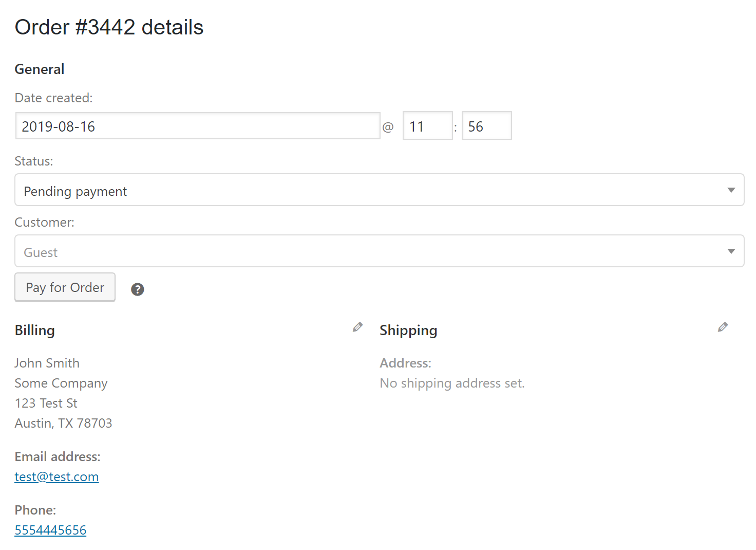Image resolution: width=756 pixels, height=550 pixels.
Task: Click the Order #3442 details heading
Action: pyautogui.click(x=109, y=27)
